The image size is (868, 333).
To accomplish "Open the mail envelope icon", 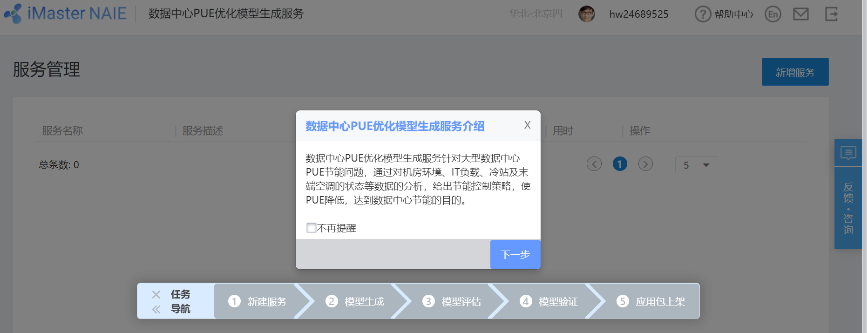I will [801, 14].
